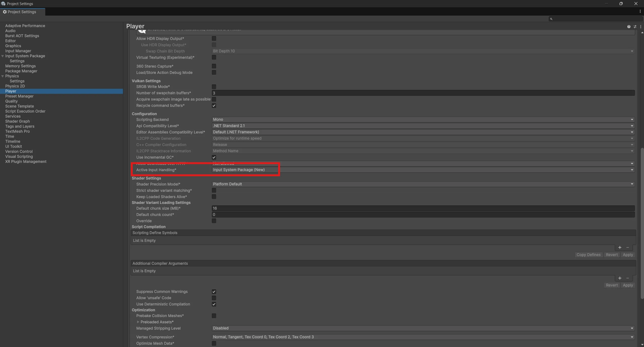Apply Additional Compiler Arguments changes
This screenshot has width=644, height=347.
(628, 285)
